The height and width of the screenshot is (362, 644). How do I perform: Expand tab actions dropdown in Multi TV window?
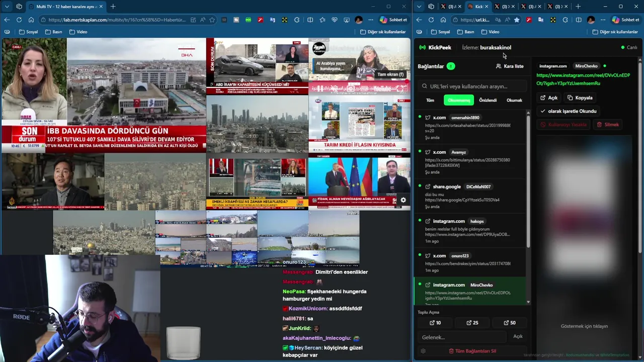coord(7,7)
